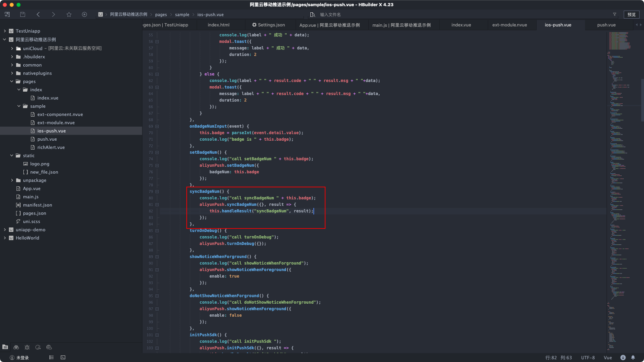Go forward with the right arrow icon
The image size is (644, 362).
(x=53, y=14)
